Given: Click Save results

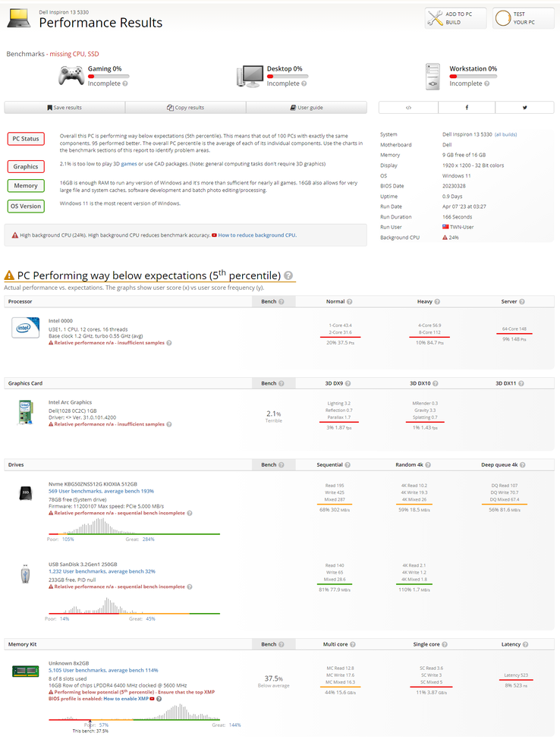Looking at the screenshot, I should [x=64, y=108].
